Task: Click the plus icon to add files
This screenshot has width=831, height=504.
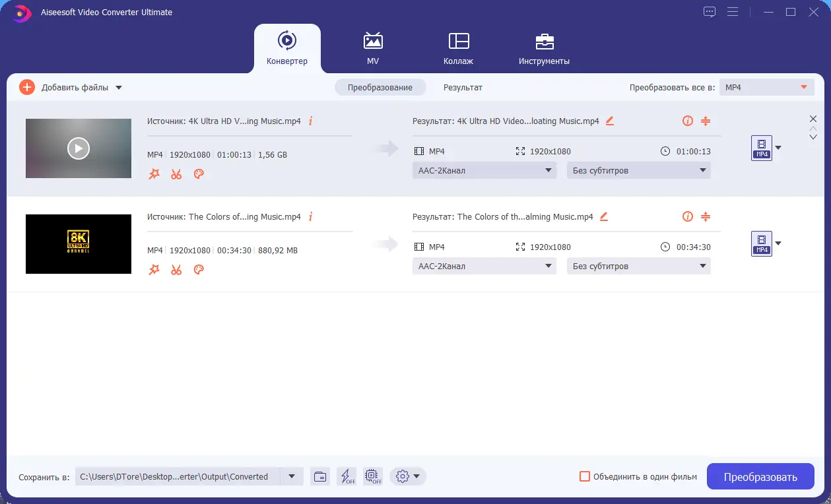Action: click(27, 87)
